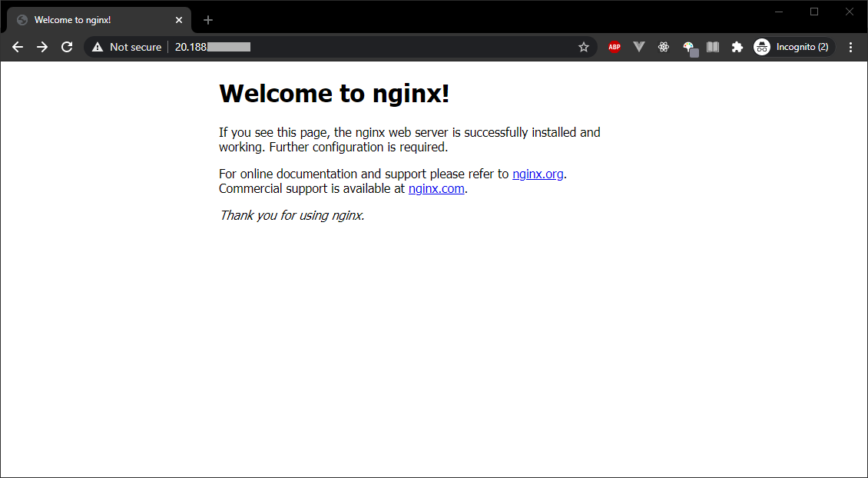This screenshot has height=478, width=868.
Task: Open the nginx.com link
Action: pyautogui.click(x=436, y=188)
